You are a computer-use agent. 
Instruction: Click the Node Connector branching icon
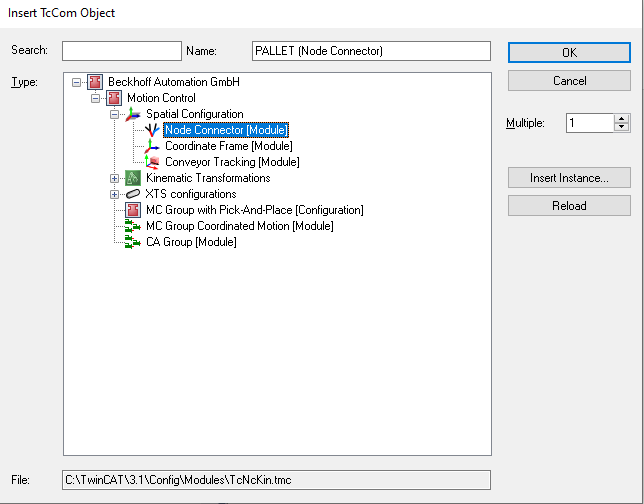point(152,130)
